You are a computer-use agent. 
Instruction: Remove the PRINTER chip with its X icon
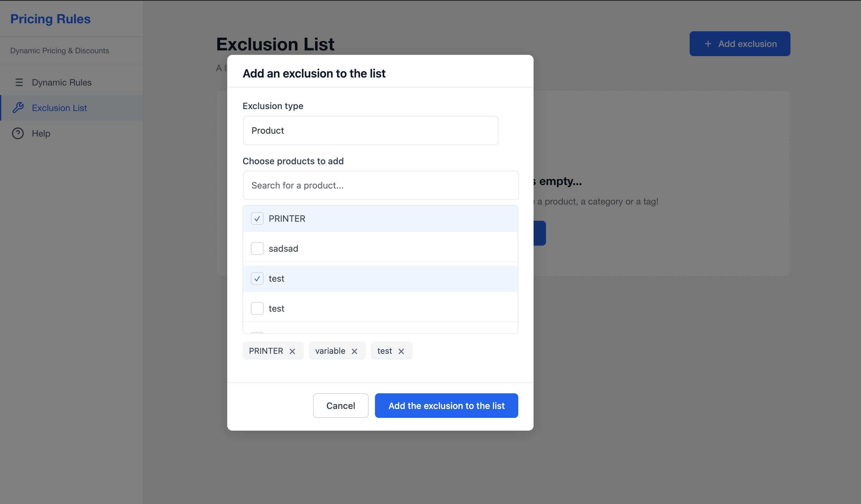292,352
